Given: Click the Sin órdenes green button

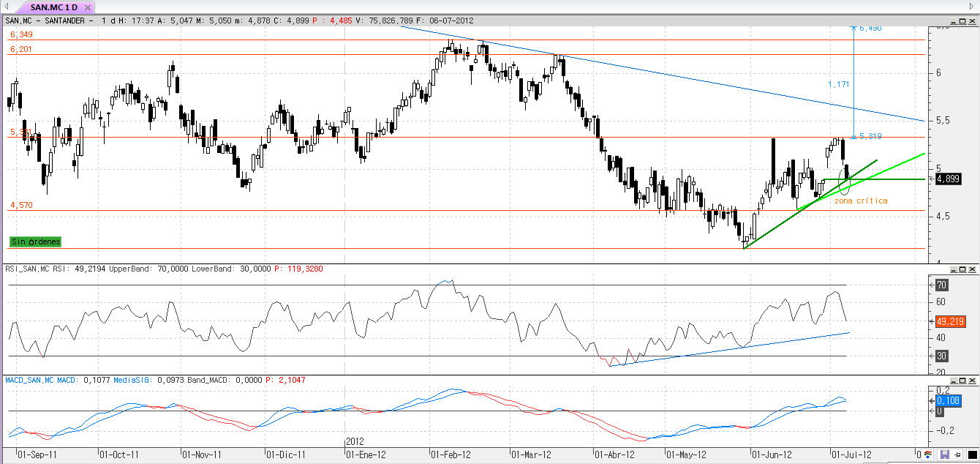Looking at the screenshot, I should click(35, 242).
